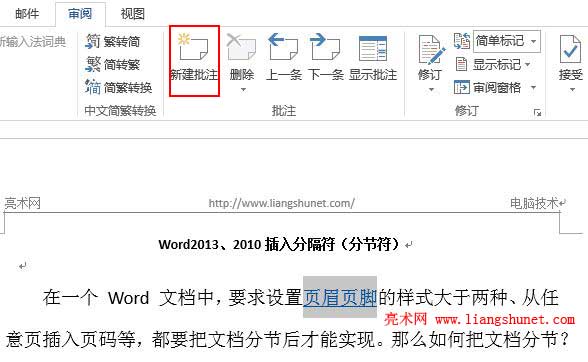Viewport: 588px width, 362px height.
Task: Open the 显示标记 dropdown menu
Action: pos(494,65)
